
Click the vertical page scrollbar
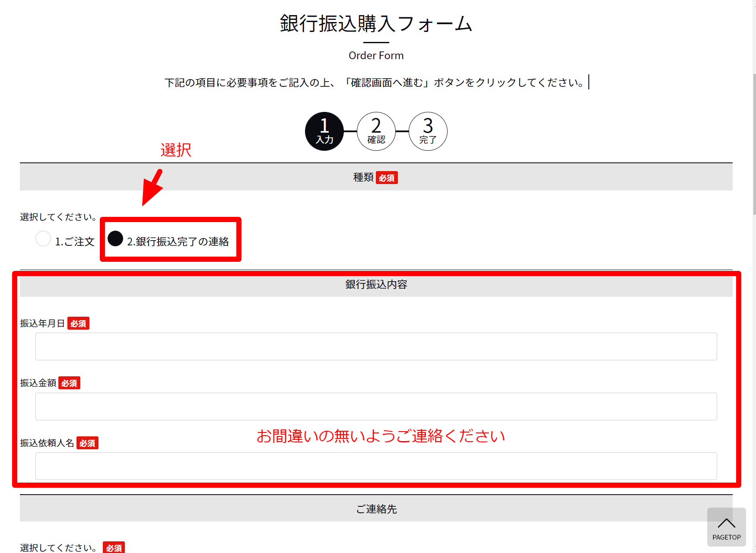754,143
